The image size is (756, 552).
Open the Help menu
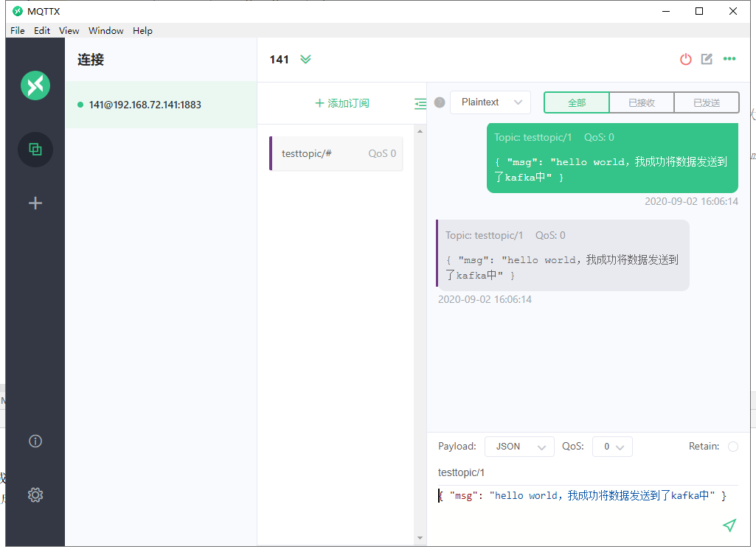142,30
